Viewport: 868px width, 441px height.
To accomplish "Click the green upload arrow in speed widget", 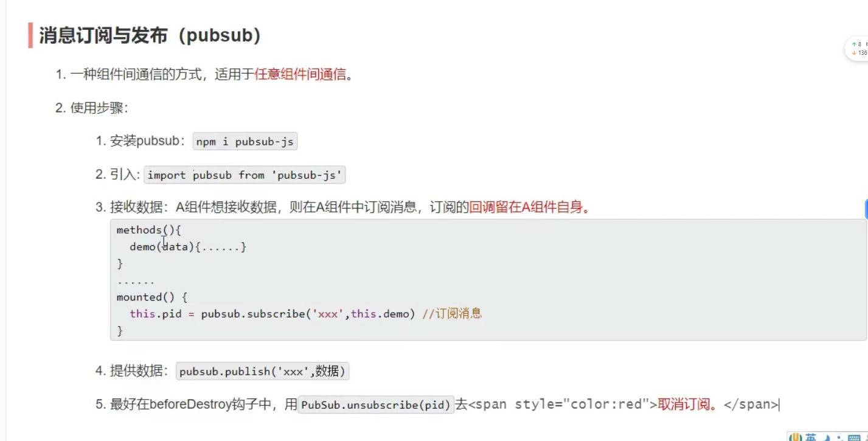I will (x=854, y=44).
